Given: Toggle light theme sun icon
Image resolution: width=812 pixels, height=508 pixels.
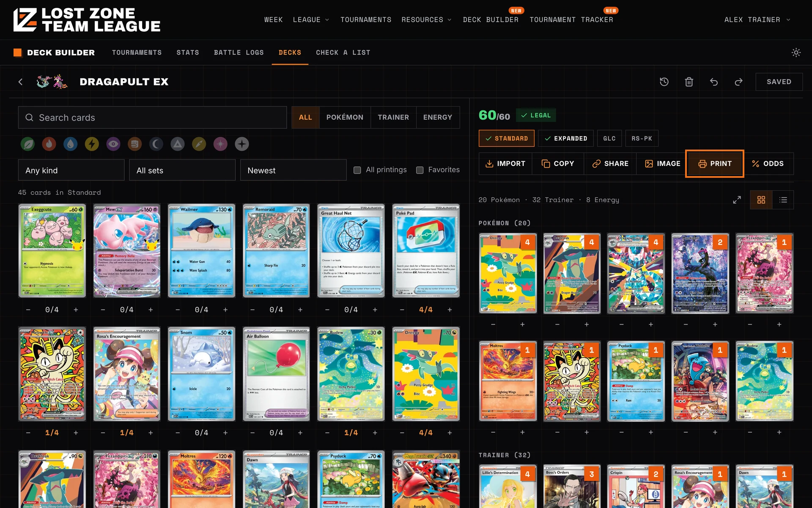Looking at the screenshot, I should [x=796, y=52].
